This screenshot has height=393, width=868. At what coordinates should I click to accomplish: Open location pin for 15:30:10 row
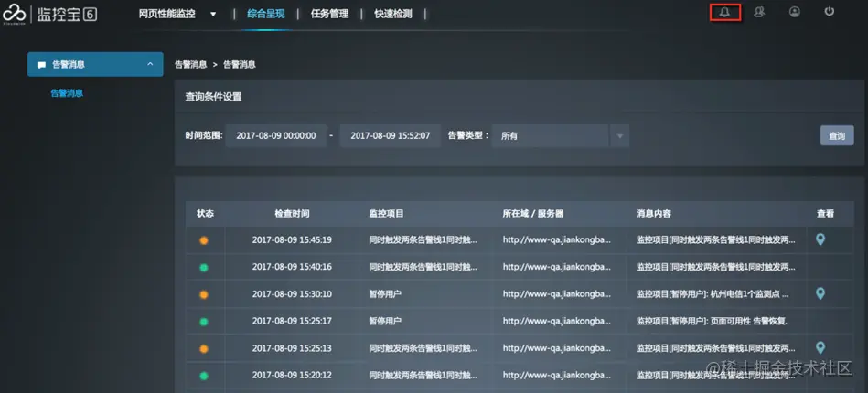click(x=820, y=293)
